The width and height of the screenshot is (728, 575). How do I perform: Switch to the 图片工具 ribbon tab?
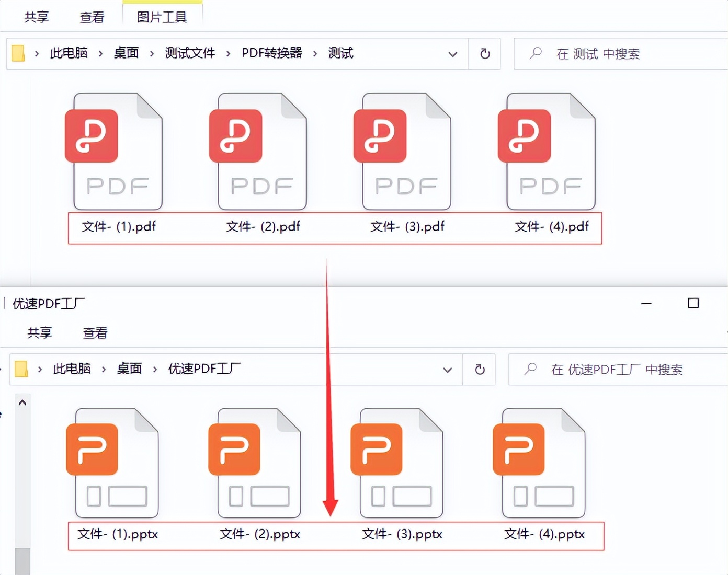point(162,17)
